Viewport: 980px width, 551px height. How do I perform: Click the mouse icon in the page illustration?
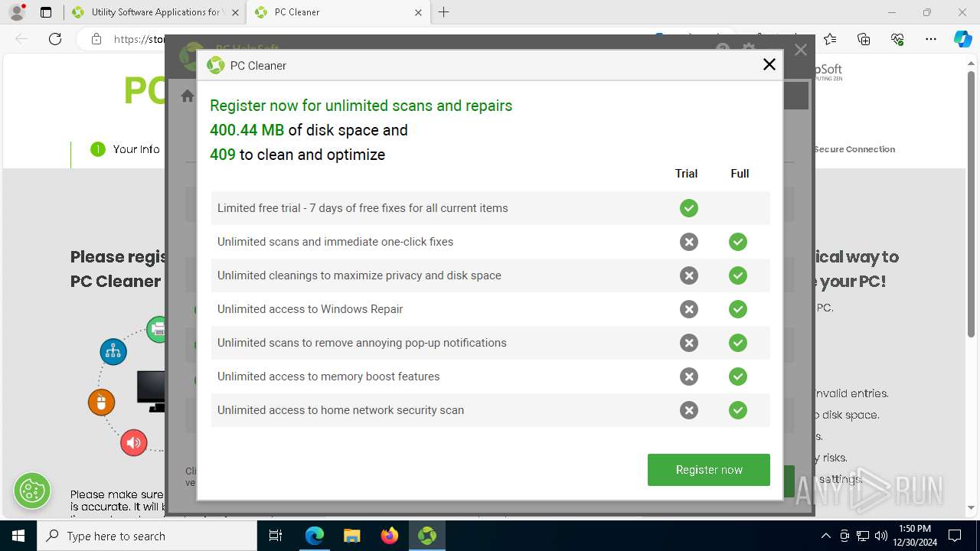101,402
